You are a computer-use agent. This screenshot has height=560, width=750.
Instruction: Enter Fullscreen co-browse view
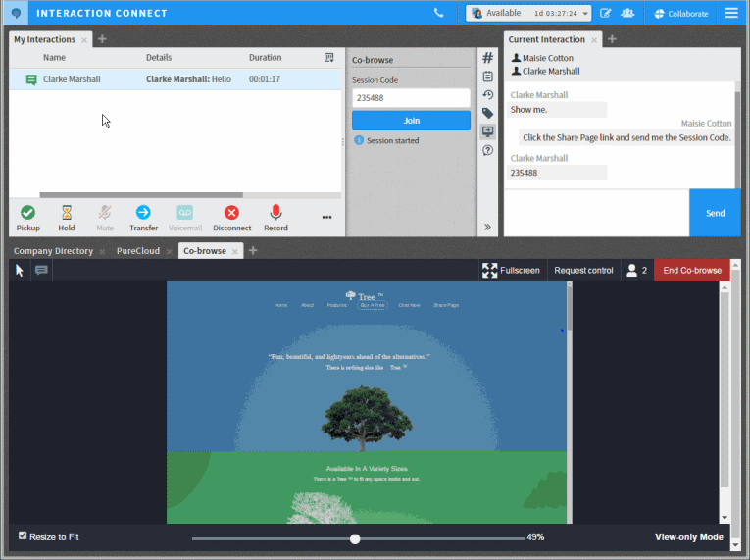click(511, 271)
